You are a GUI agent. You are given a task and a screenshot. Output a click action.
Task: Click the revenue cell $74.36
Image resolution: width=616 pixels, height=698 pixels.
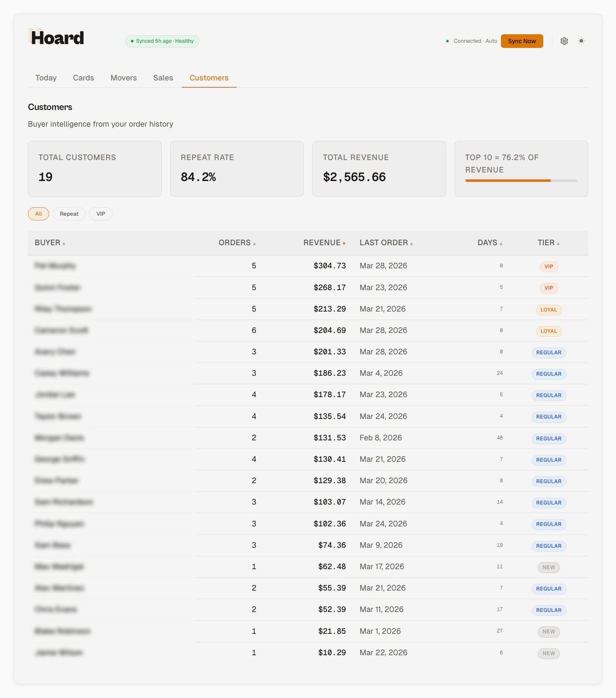pos(332,545)
